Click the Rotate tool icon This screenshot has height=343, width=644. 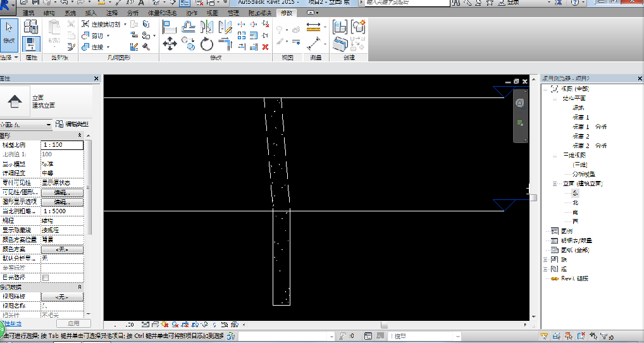207,44
